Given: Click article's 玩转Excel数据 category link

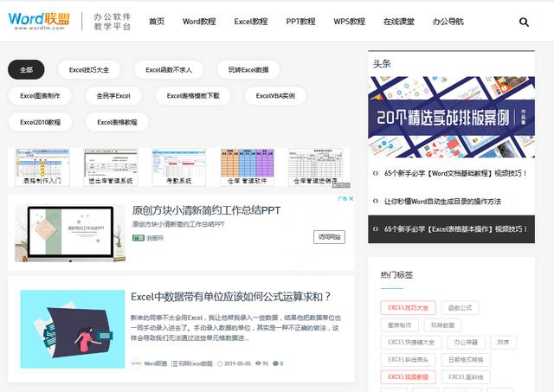Looking at the screenshot, I should 196,363.
